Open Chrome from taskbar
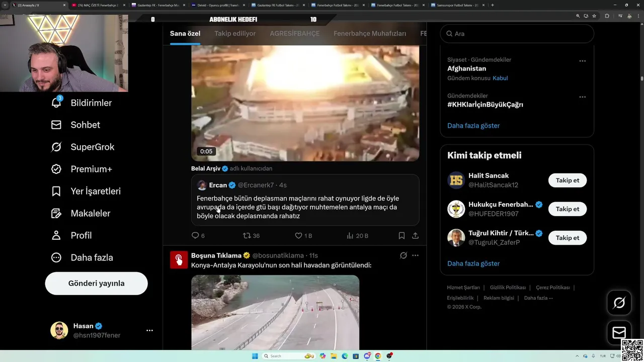The height and width of the screenshot is (362, 644). (x=378, y=356)
